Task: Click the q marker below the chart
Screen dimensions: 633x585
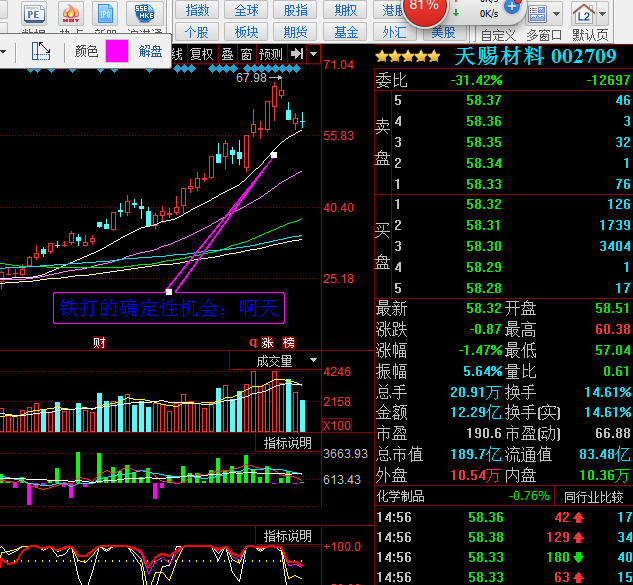Action: [x=253, y=342]
